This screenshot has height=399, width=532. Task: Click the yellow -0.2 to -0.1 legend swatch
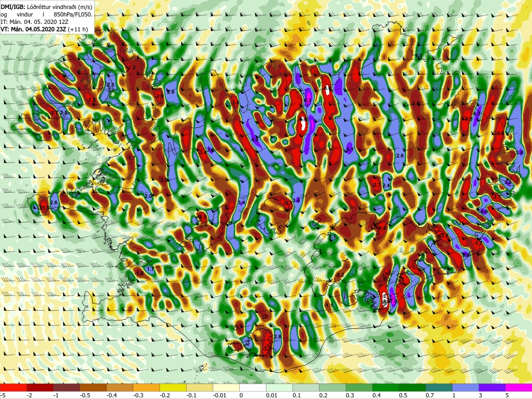click(173, 387)
